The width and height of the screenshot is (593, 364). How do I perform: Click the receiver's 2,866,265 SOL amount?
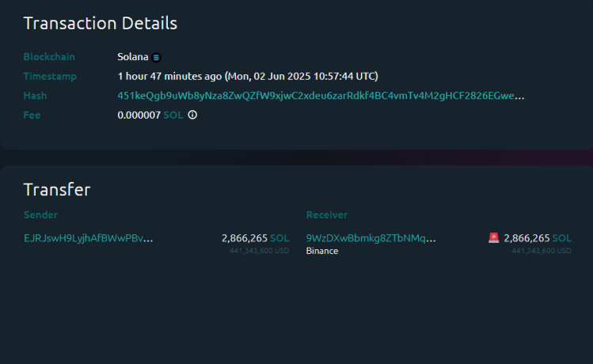537,237
